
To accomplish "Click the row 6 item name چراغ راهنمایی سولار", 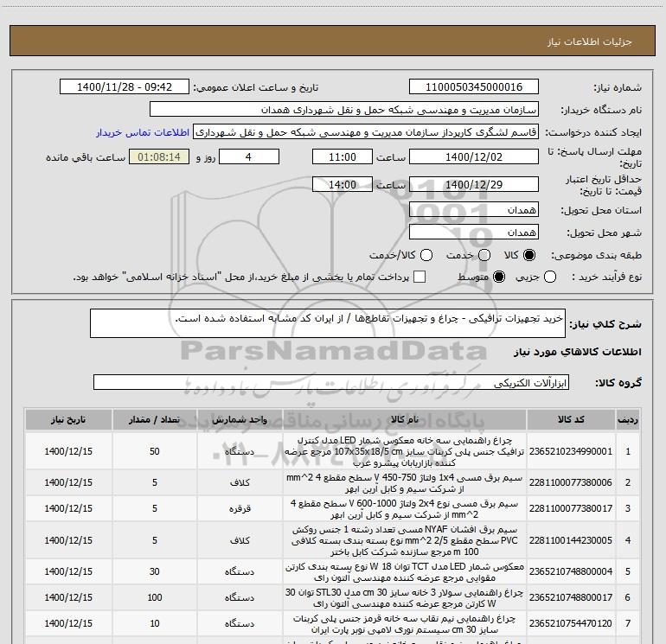I will click(x=405, y=597).
